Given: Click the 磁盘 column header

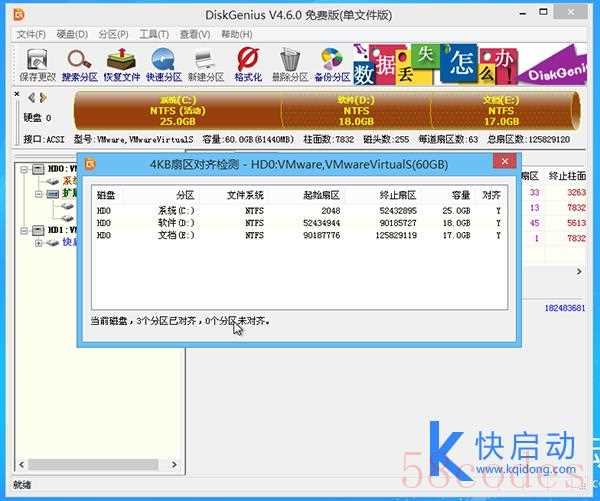Looking at the screenshot, I should pyautogui.click(x=106, y=195).
